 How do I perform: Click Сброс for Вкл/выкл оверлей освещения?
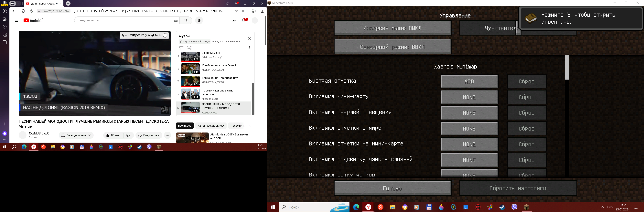coord(527,113)
